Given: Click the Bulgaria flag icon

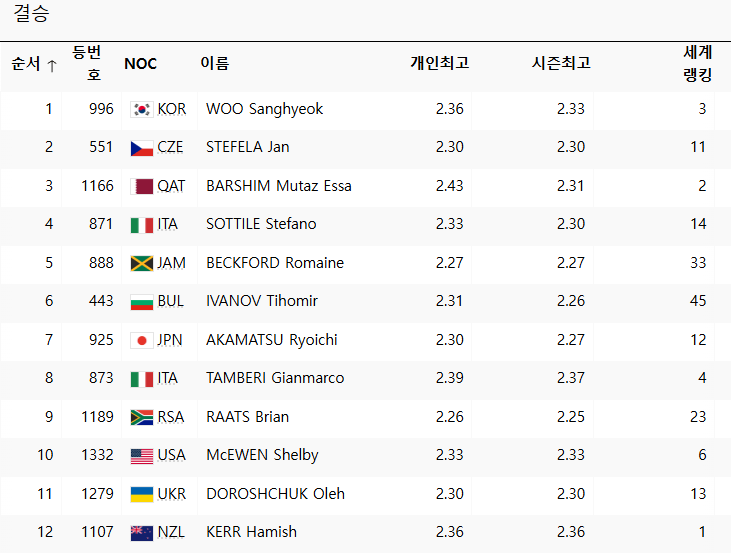Looking at the screenshot, I should [142, 301].
